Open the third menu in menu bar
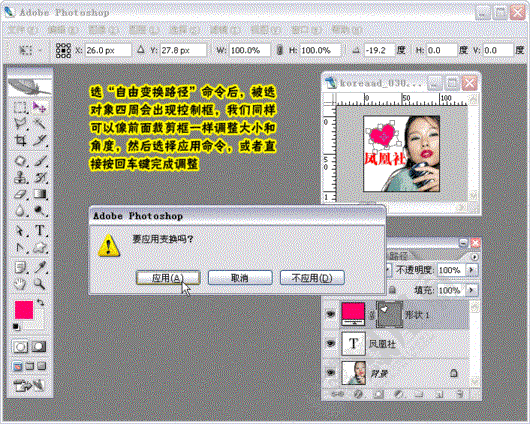This screenshot has width=530, height=424. 103,30
